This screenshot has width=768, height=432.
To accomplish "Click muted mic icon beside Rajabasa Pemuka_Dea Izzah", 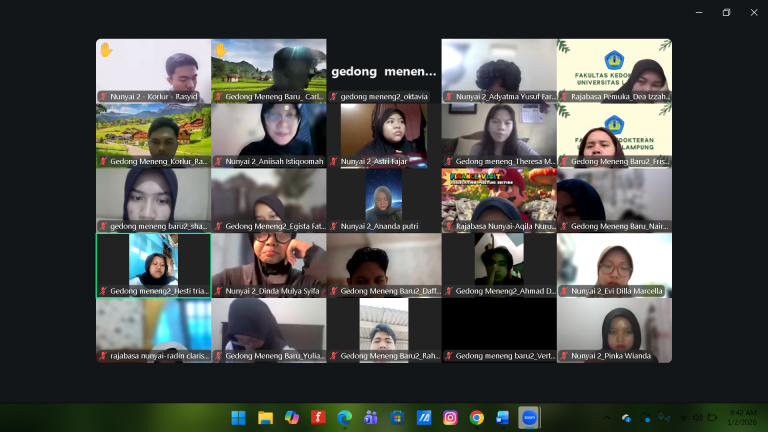I will tap(564, 96).
